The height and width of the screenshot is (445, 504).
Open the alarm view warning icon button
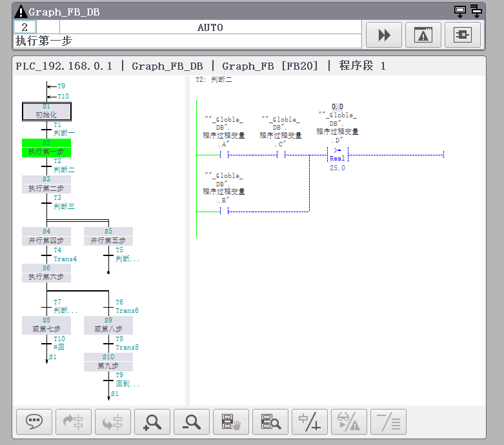pyautogui.click(x=423, y=35)
